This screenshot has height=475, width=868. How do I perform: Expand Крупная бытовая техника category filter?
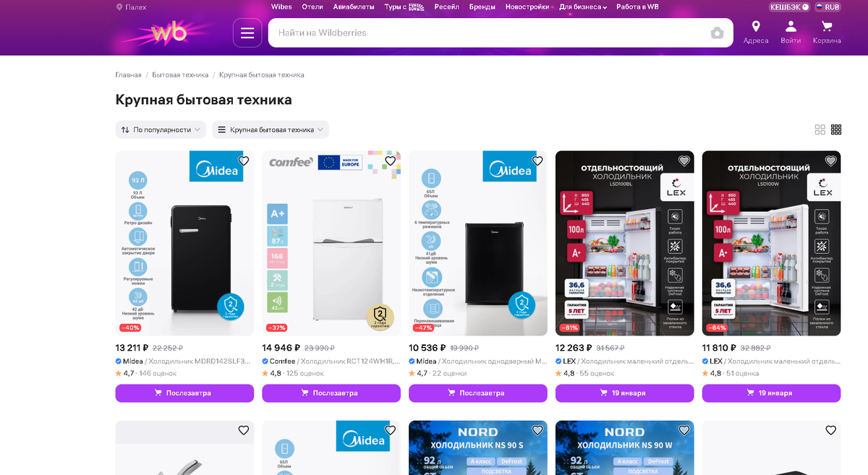(x=271, y=129)
